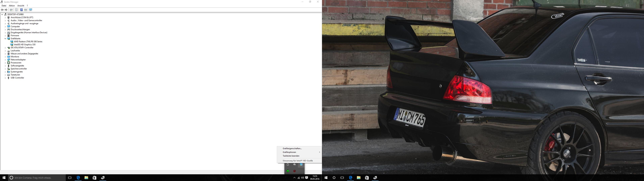Viewport: 644px width, 181px height.
Task: Click the blue help toolbar icon
Action: [21, 10]
